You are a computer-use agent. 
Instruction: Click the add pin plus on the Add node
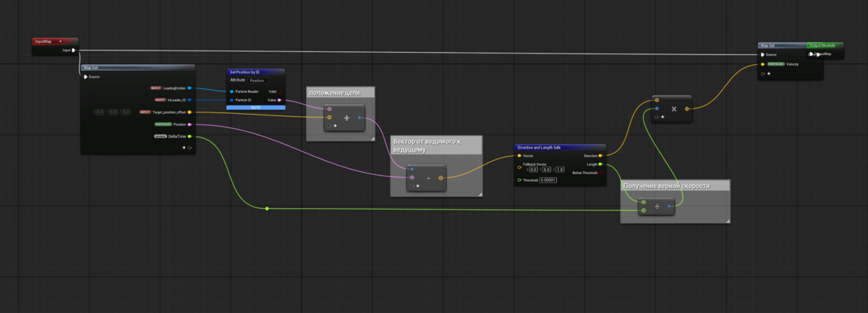(x=335, y=126)
